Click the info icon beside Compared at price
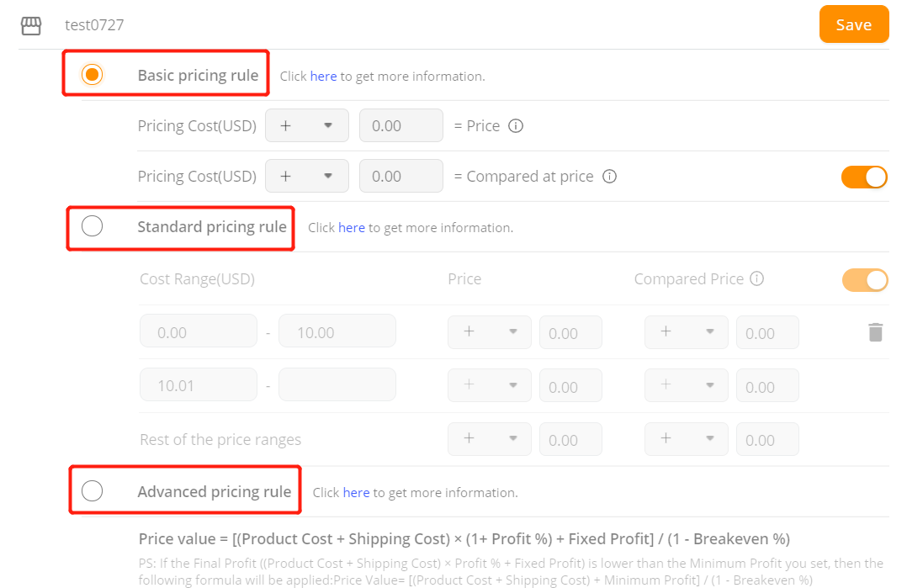 (610, 177)
